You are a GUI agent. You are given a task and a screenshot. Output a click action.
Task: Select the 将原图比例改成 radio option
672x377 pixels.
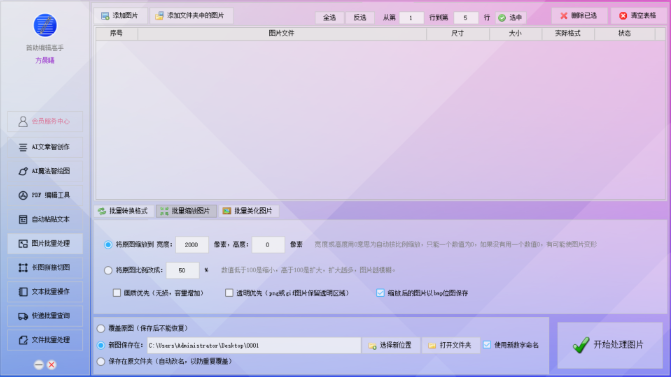pos(108,270)
